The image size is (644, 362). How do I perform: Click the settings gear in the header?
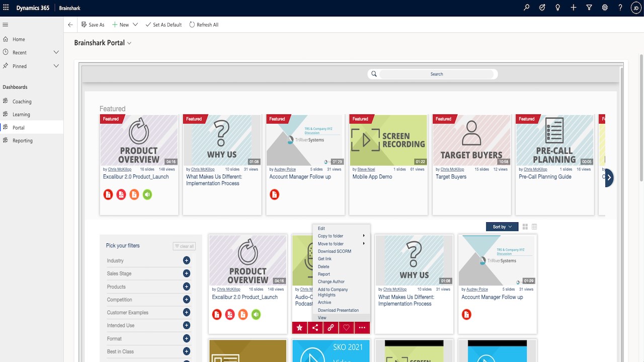[x=605, y=8]
